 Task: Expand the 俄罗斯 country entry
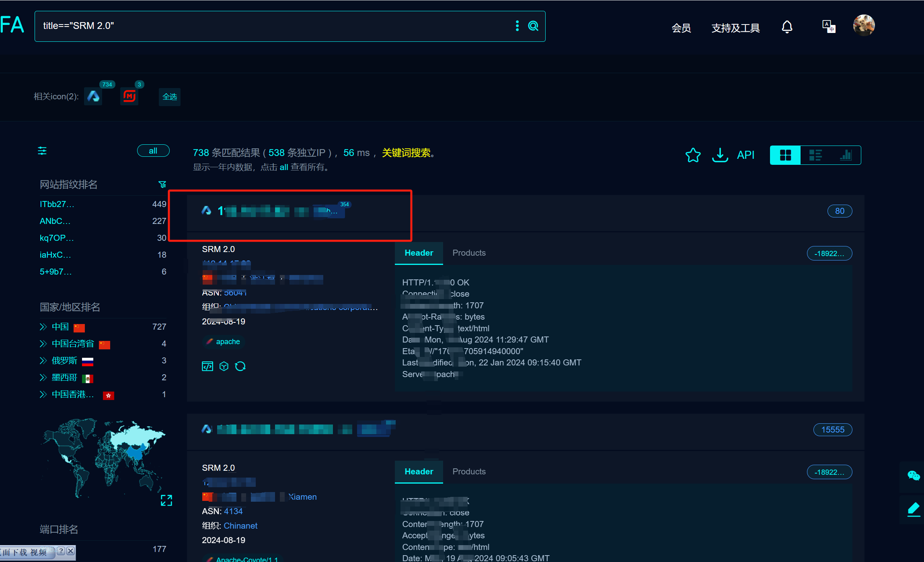pos(43,361)
